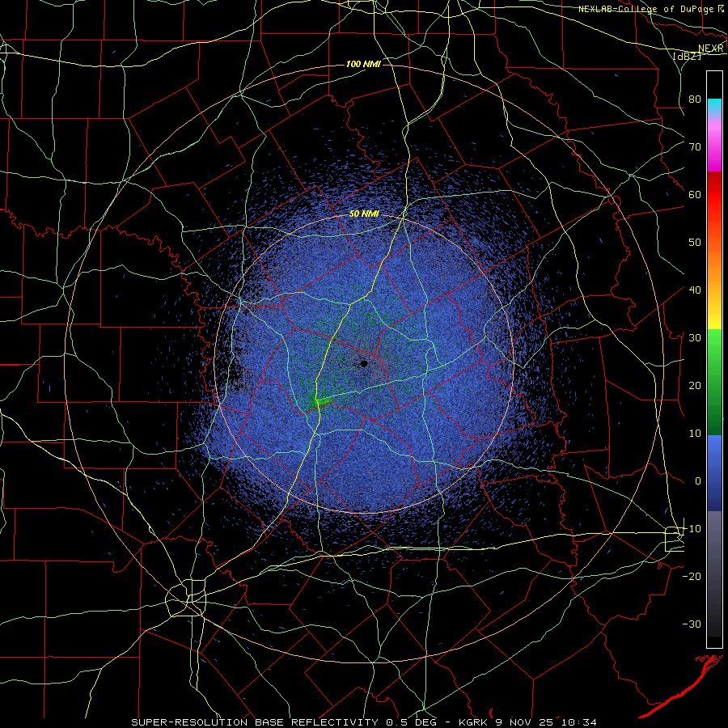Click the bright yellow-green echo southwest of radar
Screen dimensions: 728x728
[323, 400]
